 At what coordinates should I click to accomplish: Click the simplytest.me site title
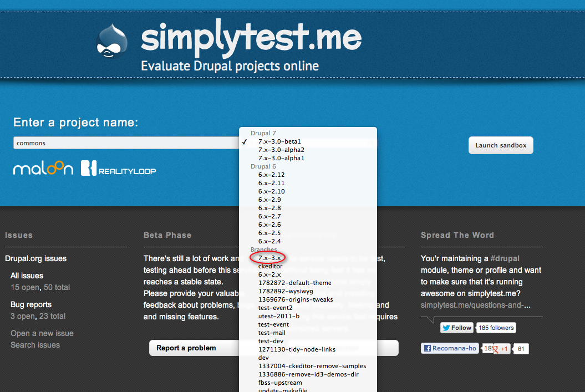[x=251, y=38]
